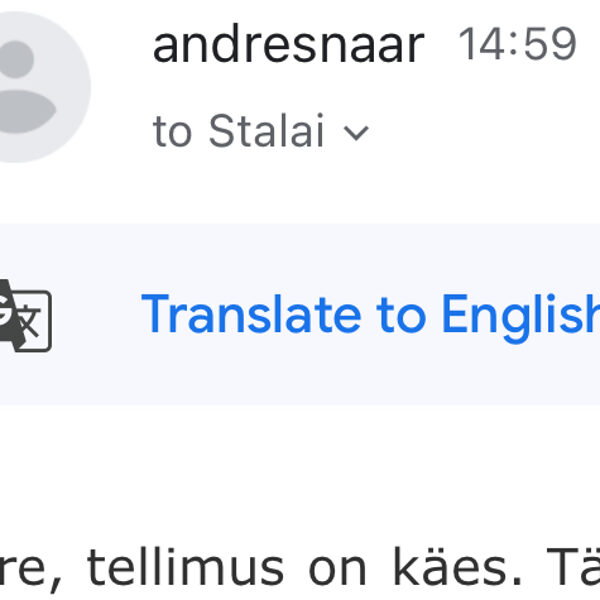
Task: Tap the word "Stalai" in recipient line
Action: (266, 132)
